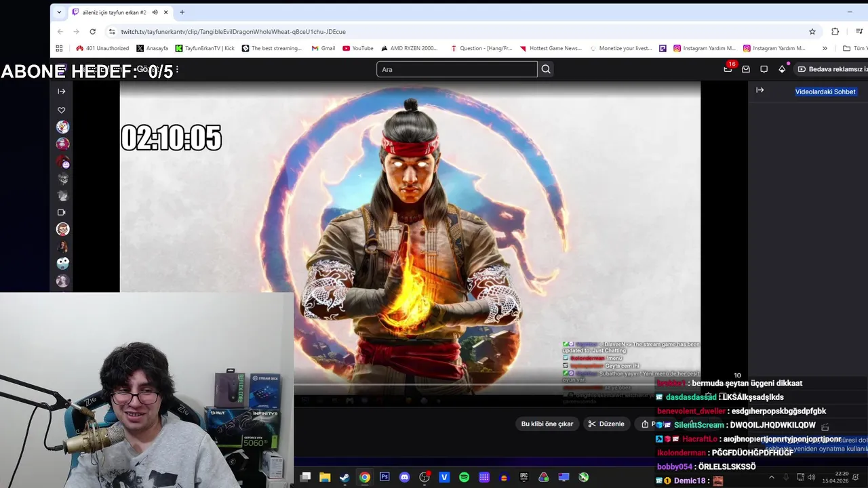Screen dimensions: 868x488
Task: Close the aileniz için tayfun erkan tab
Action: click(165, 12)
